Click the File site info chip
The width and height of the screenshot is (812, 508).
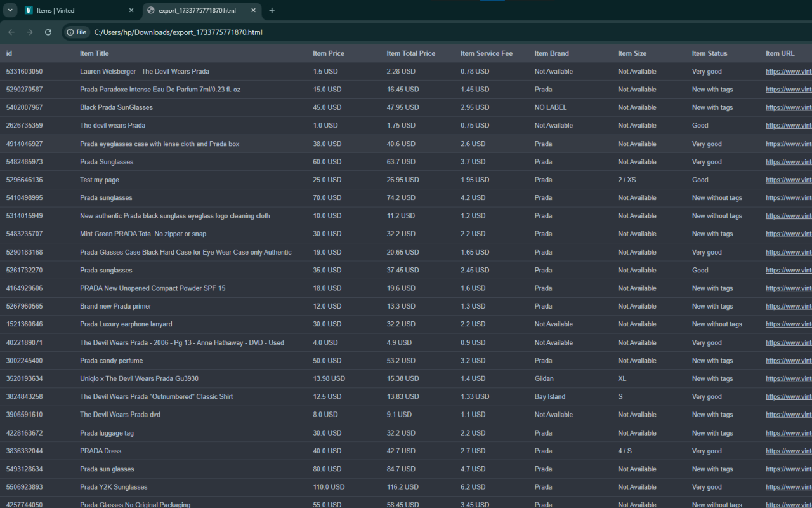click(x=76, y=32)
